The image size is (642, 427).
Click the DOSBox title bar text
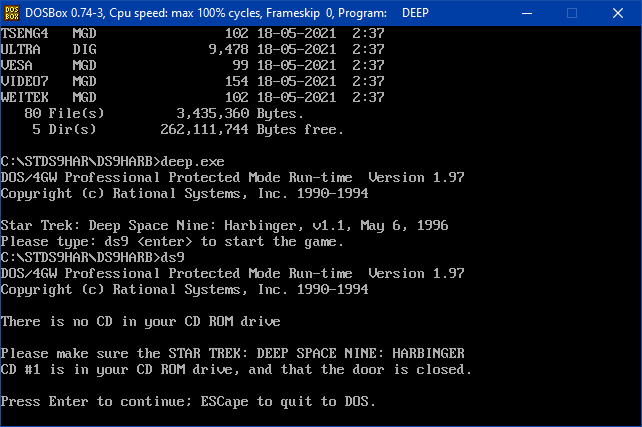pyautogui.click(x=227, y=13)
